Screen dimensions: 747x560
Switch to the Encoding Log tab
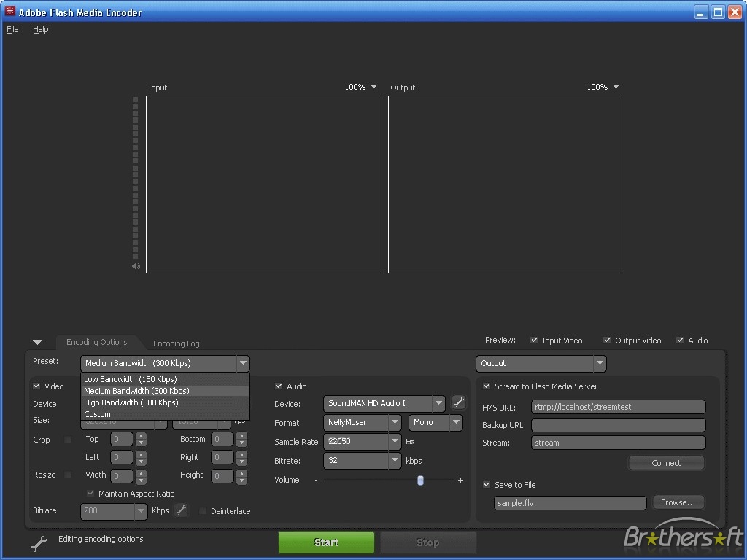tap(177, 343)
